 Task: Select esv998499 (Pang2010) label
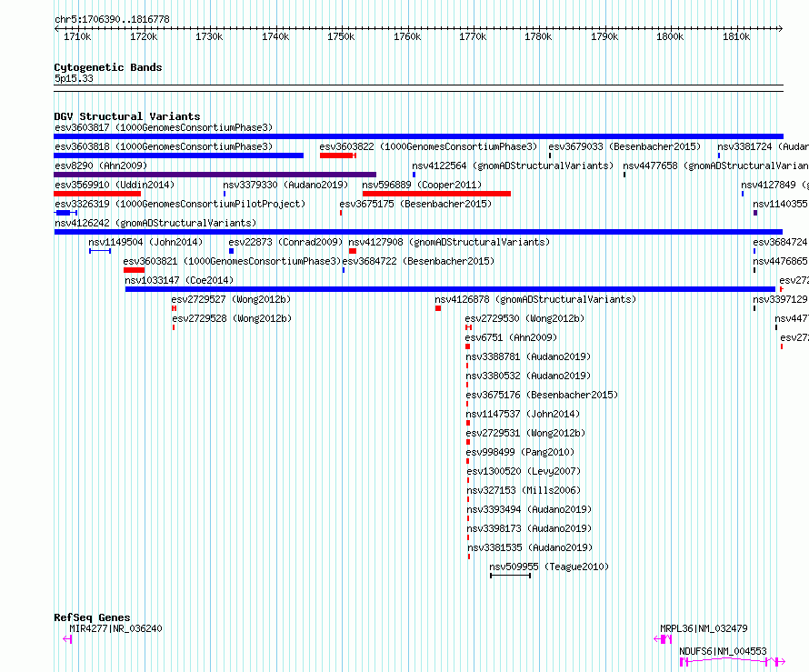(x=520, y=452)
